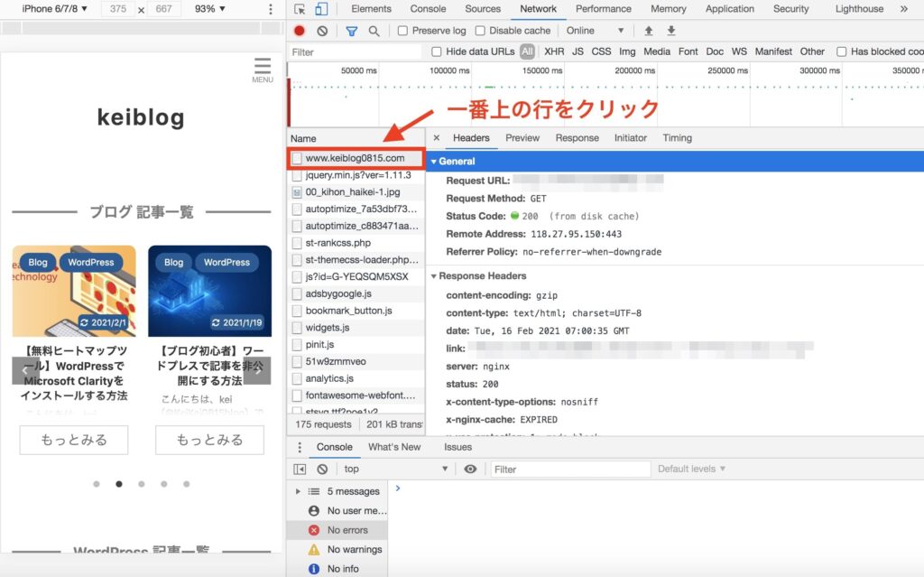Click the inspect element picker icon
Image resolution: width=924 pixels, height=577 pixels.
point(300,9)
